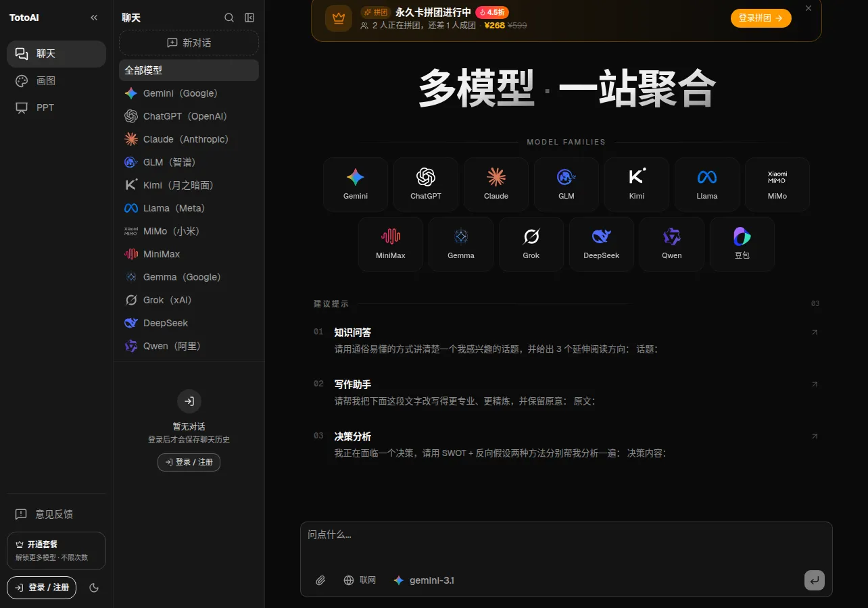
Task: Pick the 豆包 model family card
Action: coord(742,244)
